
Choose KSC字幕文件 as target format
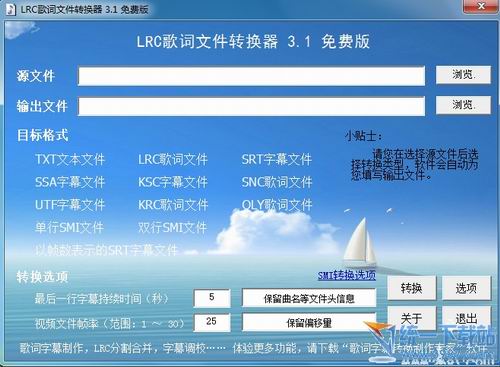pyautogui.click(x=173, y=182)
